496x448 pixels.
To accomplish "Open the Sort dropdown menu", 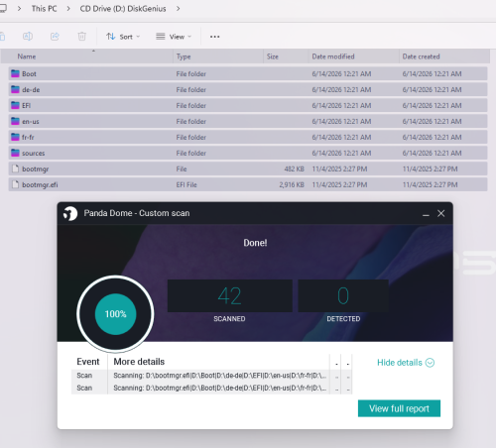I will (123, 37).
